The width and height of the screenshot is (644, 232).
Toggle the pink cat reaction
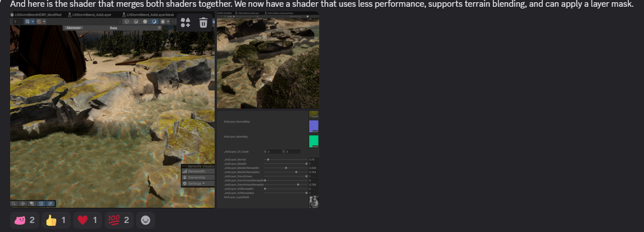(x=25, y=220)
